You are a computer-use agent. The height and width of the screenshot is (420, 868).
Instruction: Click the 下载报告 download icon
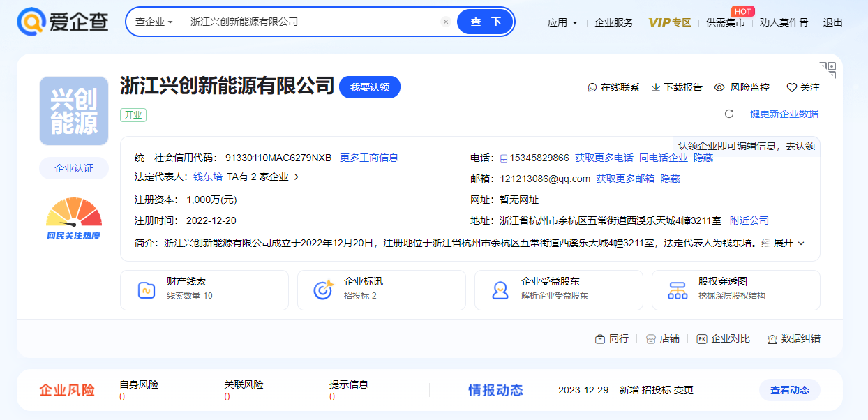[656, 88]
